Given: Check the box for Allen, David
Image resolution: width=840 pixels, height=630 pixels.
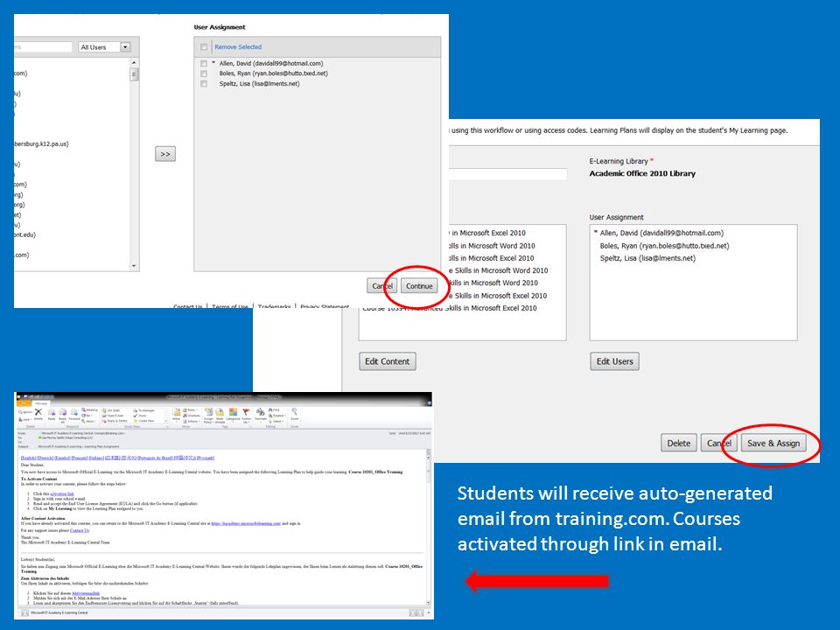Looking at the screenshot, I should point(204,63).
